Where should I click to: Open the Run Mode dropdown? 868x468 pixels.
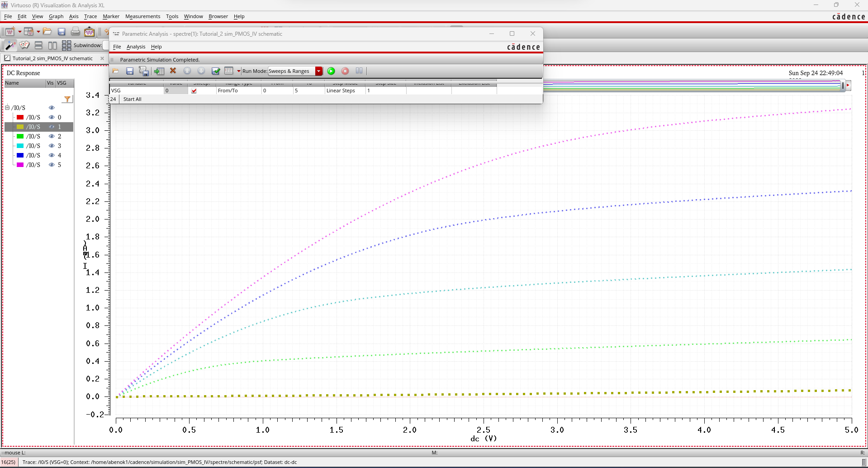295,71
